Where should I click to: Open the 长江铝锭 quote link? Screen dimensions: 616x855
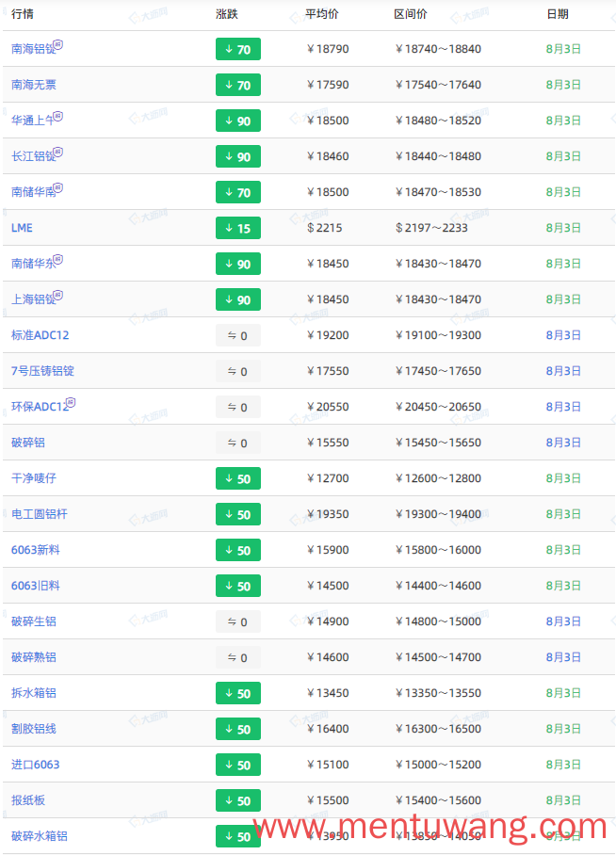[33, 156]
